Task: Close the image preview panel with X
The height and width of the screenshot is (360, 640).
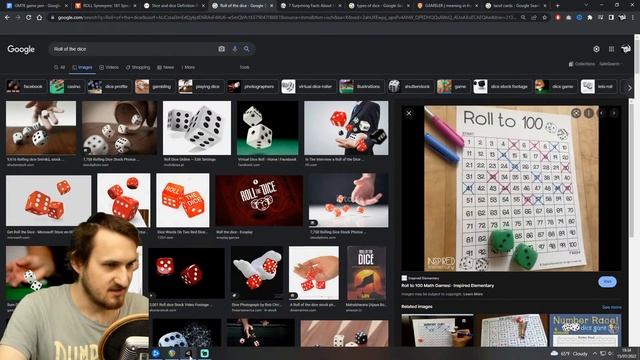Action: click(x=409, y=113)
